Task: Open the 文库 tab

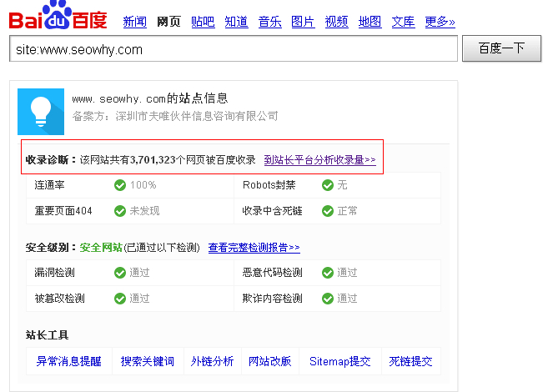Action: tap(404, 22)
